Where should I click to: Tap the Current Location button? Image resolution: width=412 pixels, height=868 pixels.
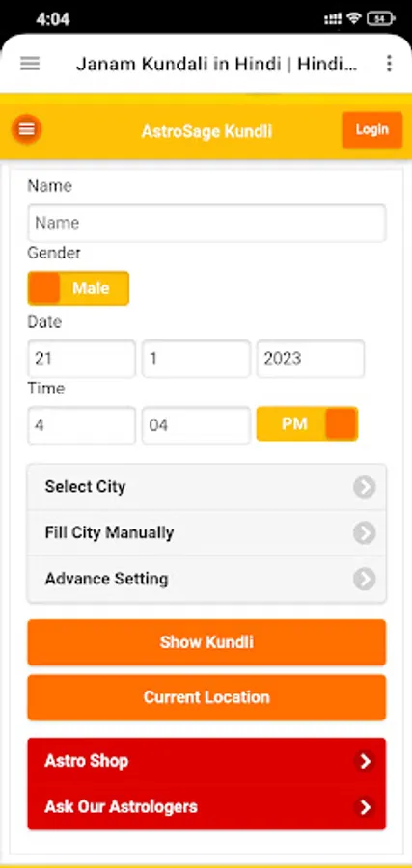point(206,697)
